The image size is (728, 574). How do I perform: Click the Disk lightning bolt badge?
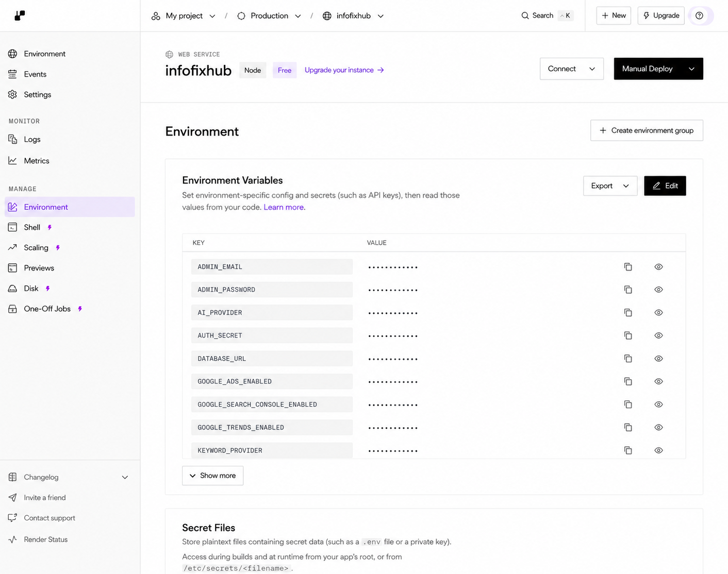[48, 289]
